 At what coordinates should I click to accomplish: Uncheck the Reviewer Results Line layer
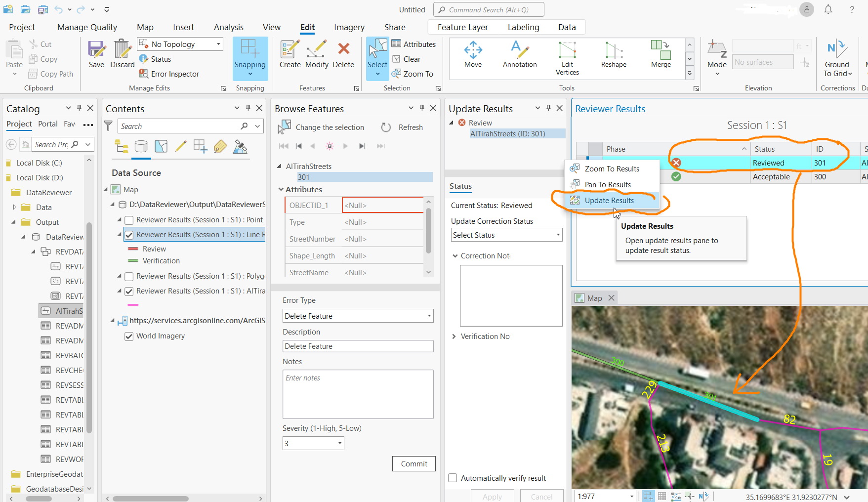129,235
